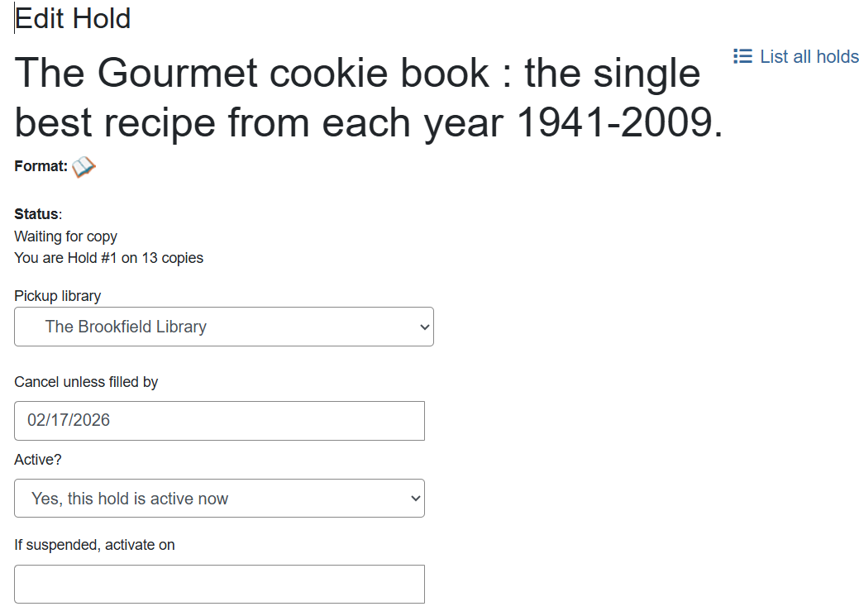
Task: Open the Pickup library dropdown
Action: (223, 327)
